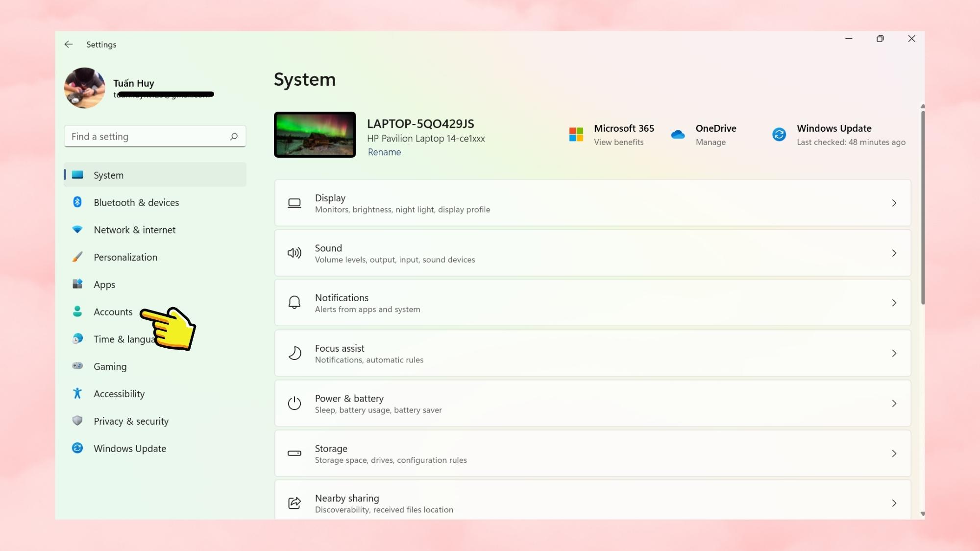This screenshot has height=551, width=980.
Task: Click 'Alerts from apps and system' text
Action: tap(367, 310)
